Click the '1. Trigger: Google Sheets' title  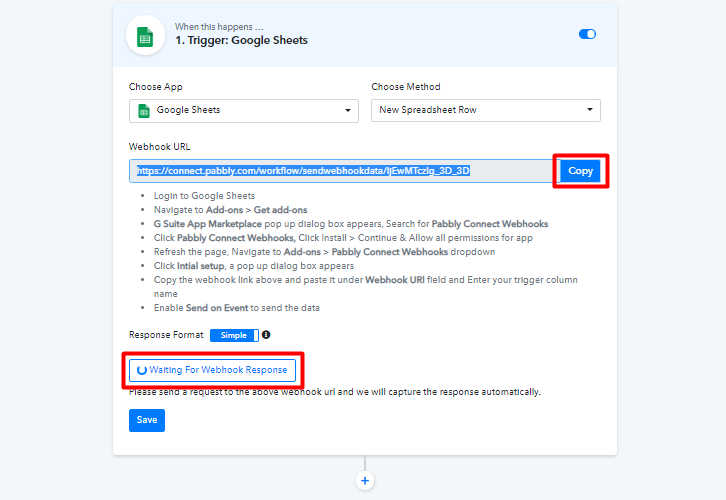click(241, 40)
